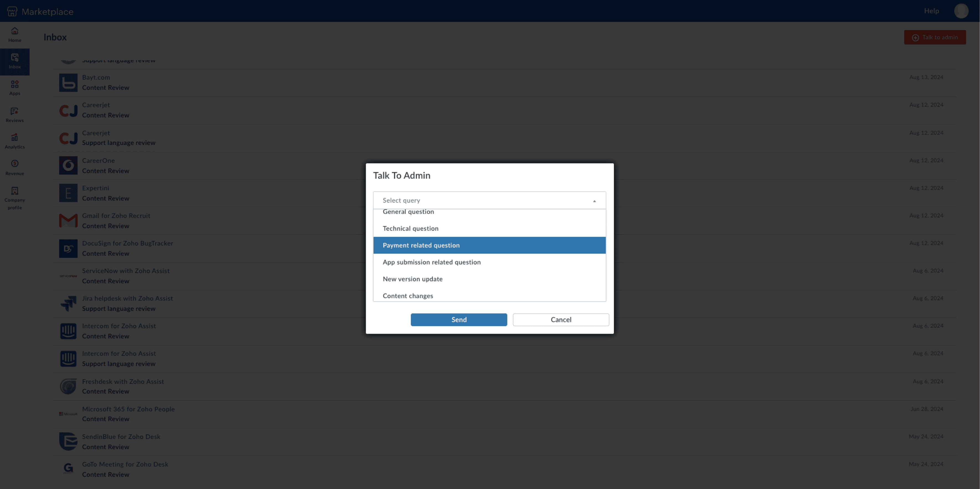Open the Reviews sidebar icon
Screen dimensions: 980x489
pyautogui.click(x=14, y=115)
